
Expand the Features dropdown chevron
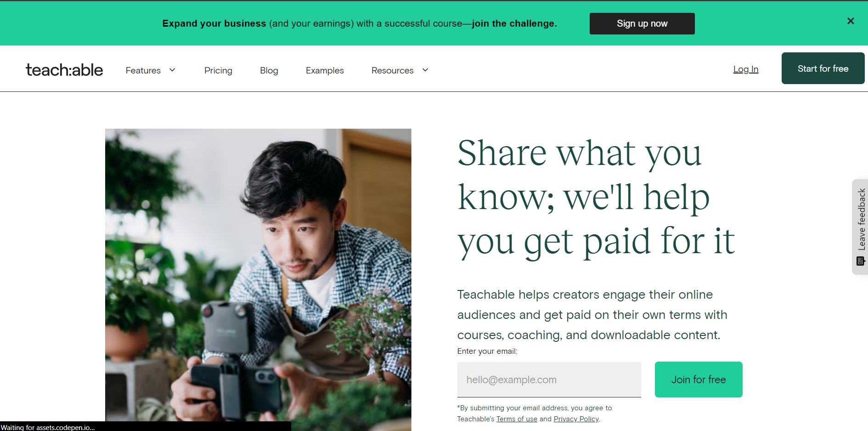click(172, 70)
